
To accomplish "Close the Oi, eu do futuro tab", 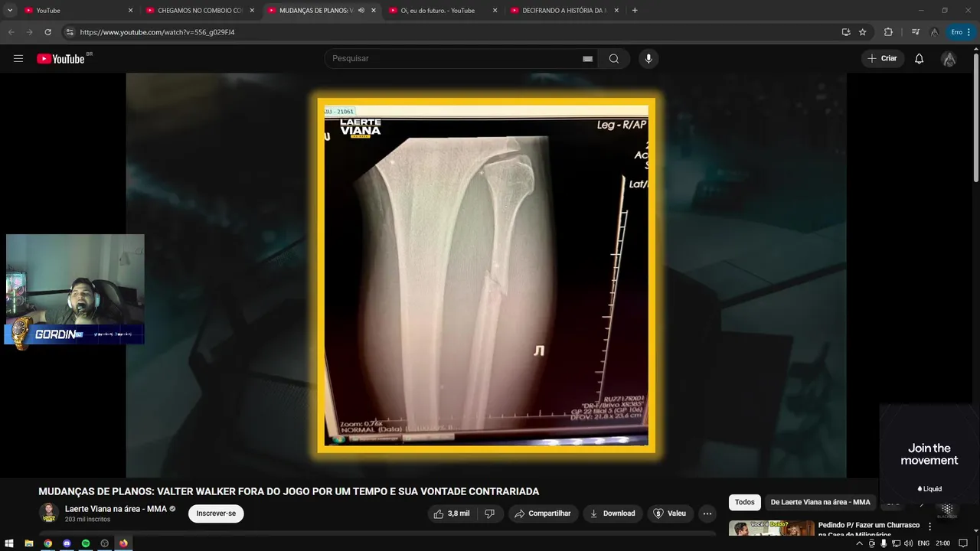I will tap(495, 11).
